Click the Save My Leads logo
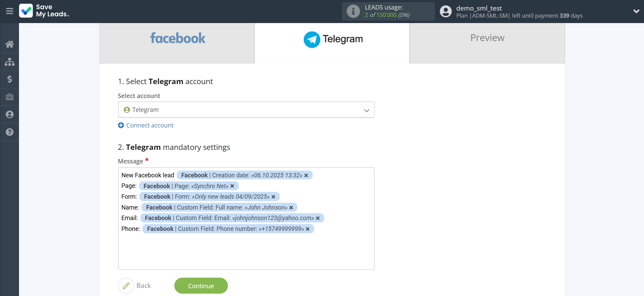This screenshot has width=644, height=296. [44, 11]
